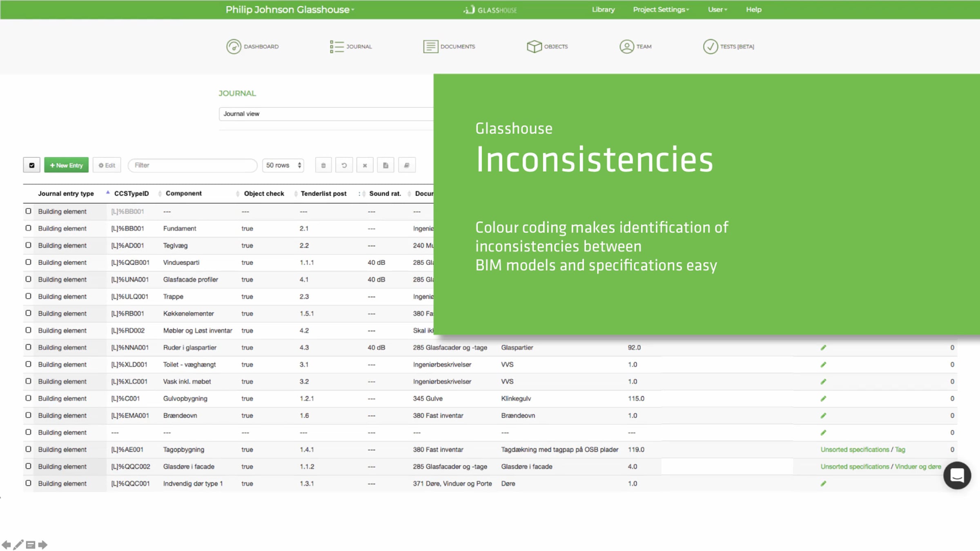Screen dimensions: 980x551
Task: Click the New Entry button
Action: point(66,165)
